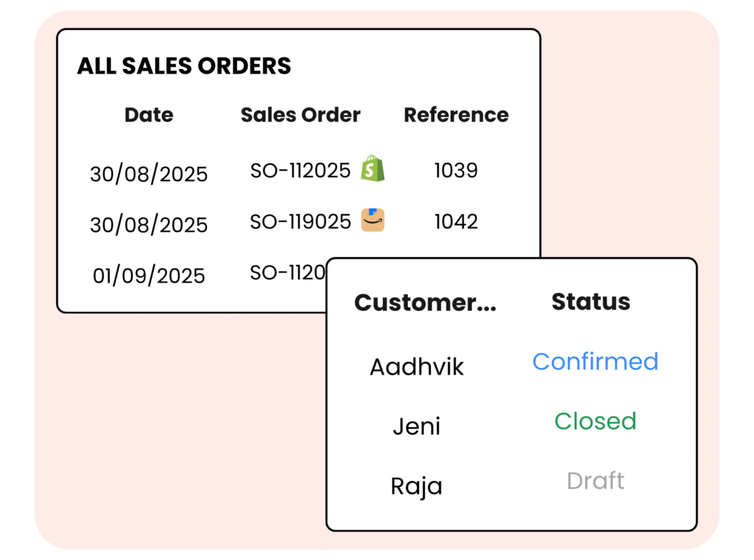
Task: Click the 01/09/2025 date entry
Action: [149, 276]
